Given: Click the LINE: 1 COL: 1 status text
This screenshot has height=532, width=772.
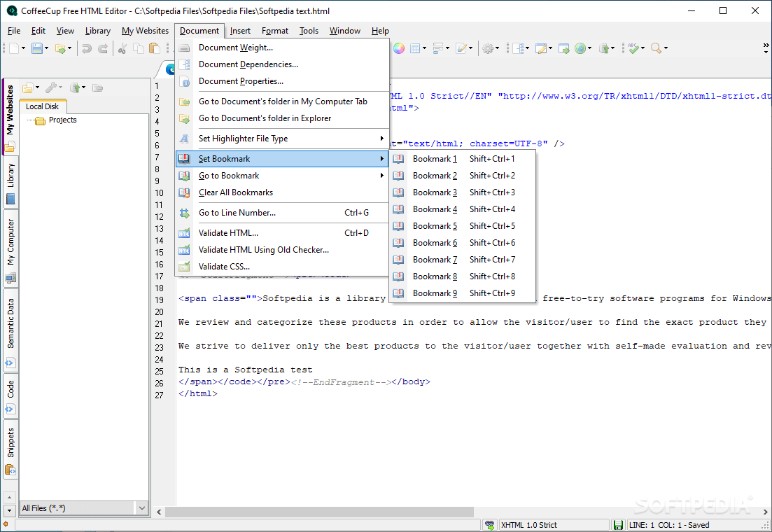Looking at the screenshot, I should pyautogui.click(x=668, y=525).
